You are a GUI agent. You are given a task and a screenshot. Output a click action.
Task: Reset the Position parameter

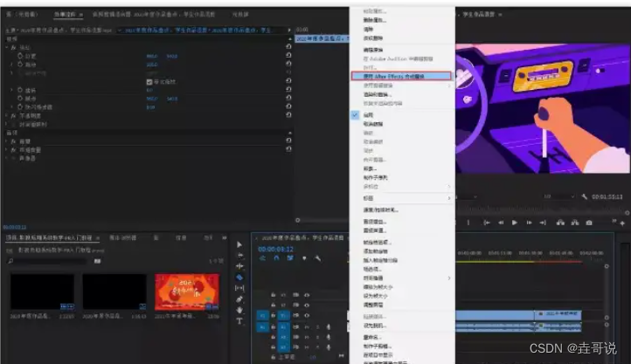click(288, 55)
